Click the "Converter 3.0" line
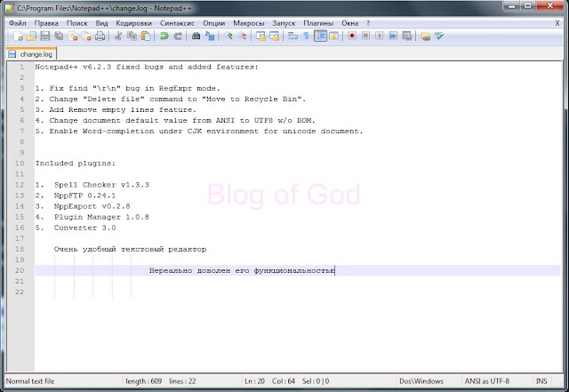This screenshot has width=569, height=392. [x=84, y=228]
